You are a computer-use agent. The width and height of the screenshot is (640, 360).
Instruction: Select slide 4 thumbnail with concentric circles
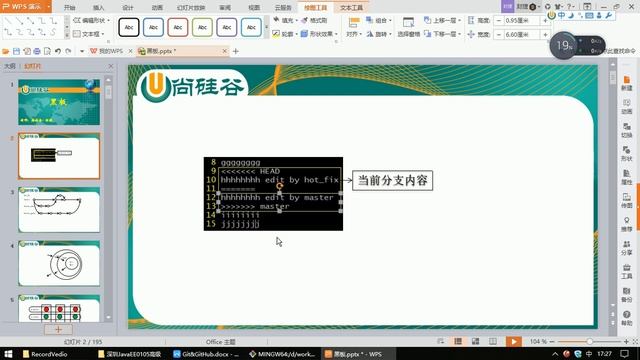59,263
